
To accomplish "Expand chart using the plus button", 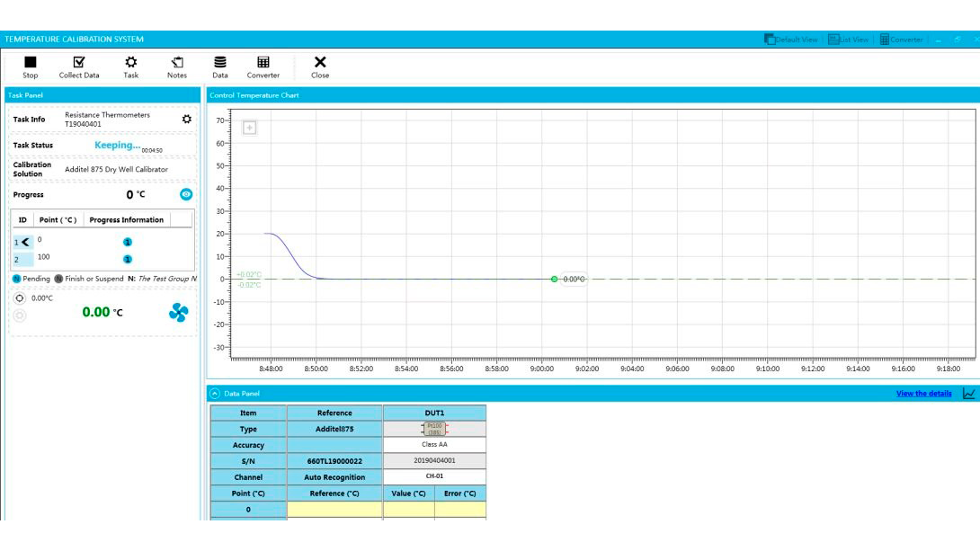I will [x=250, y=128].
